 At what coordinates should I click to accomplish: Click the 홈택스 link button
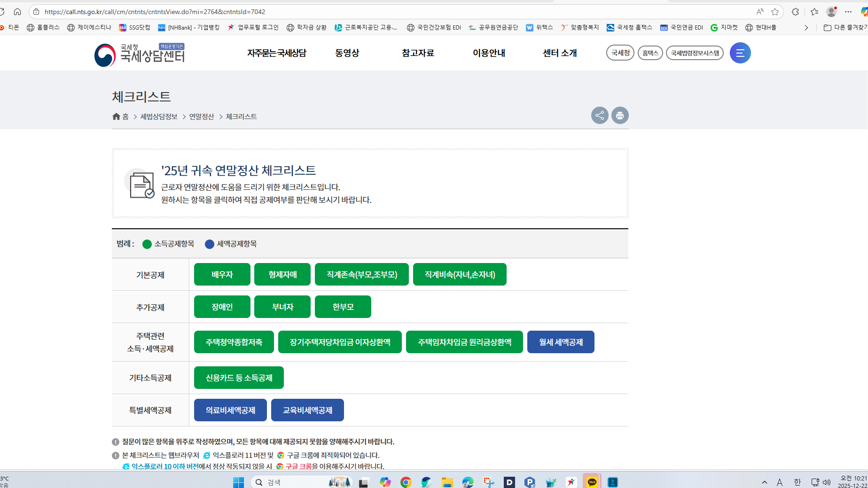650,53
